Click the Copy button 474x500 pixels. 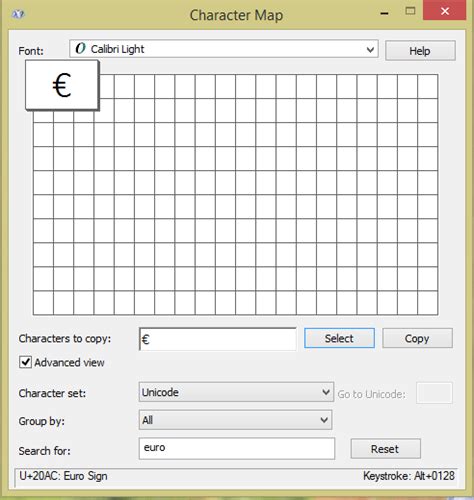417,338
